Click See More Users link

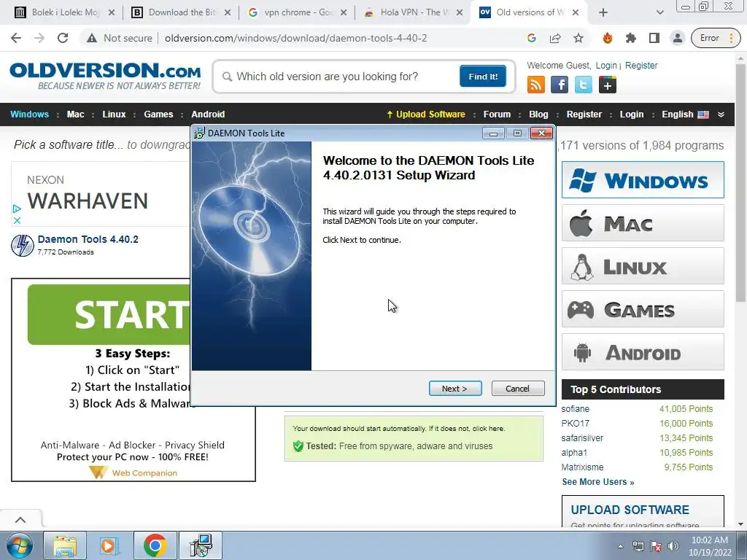pos(598,482)
